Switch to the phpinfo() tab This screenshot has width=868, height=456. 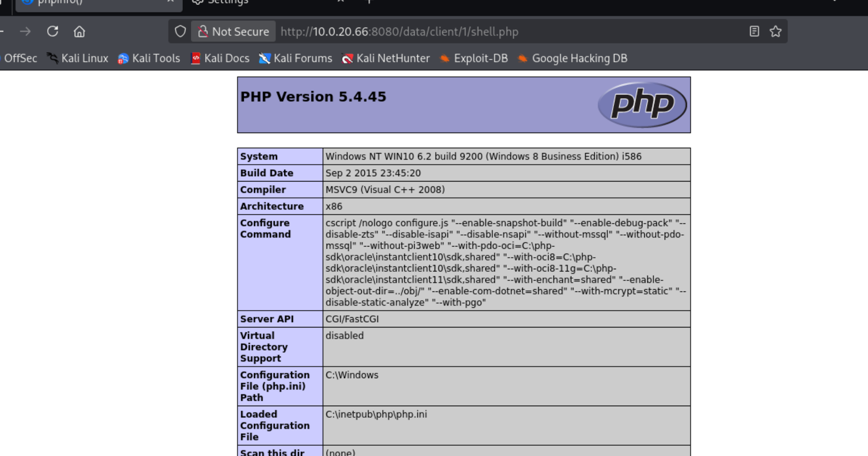(89, 3)
